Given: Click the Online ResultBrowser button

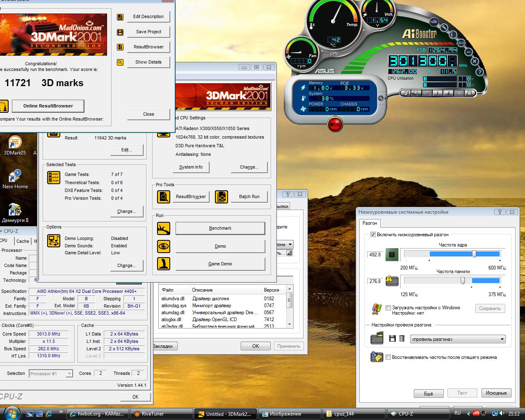Looking at the screenshot, I should 48,106.
